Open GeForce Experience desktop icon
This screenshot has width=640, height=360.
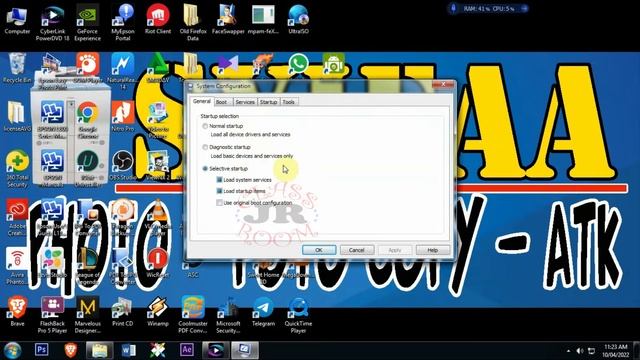tap(87, 22)
